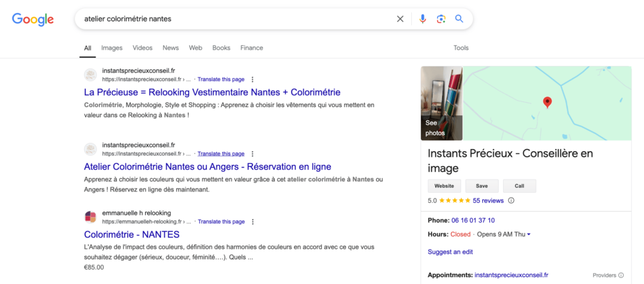This screenshot has height=284, width=644.
Task: Switch to the Images tab
Action: pyautogui.click(x=112, y=48)
